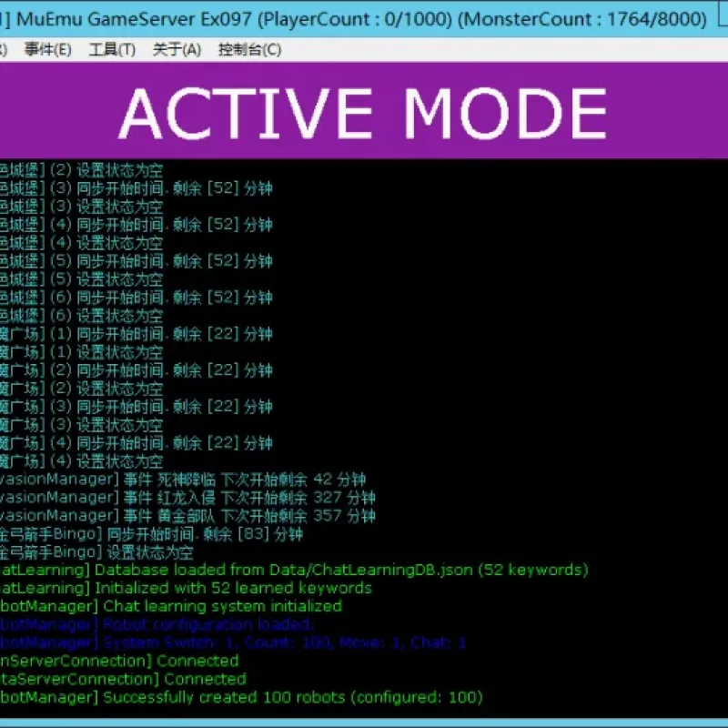
Task: Click the Robot configuration loaded line
Action: click(157, 624)
